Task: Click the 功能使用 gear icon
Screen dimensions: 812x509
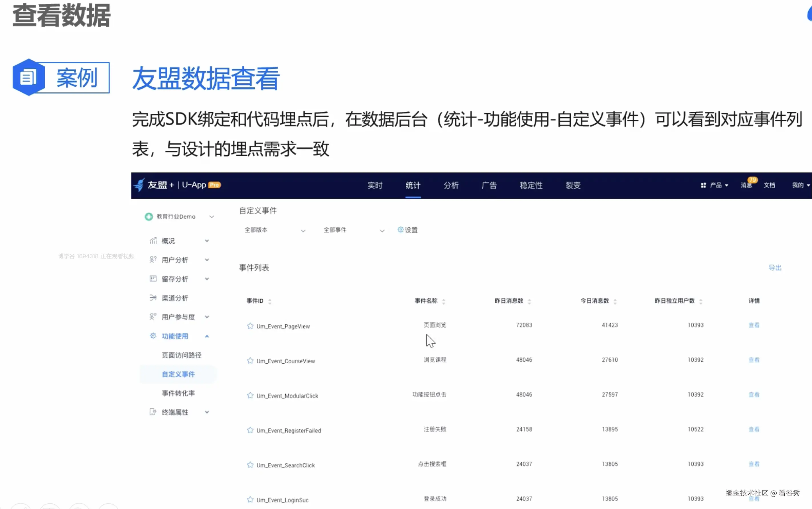Action: tap(153, 336)
